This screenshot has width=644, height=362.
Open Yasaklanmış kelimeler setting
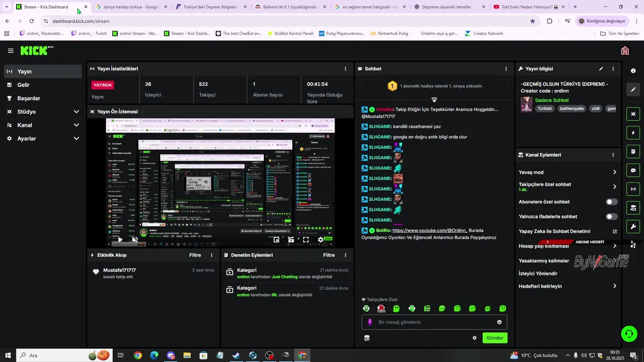(x=544, y=261)
